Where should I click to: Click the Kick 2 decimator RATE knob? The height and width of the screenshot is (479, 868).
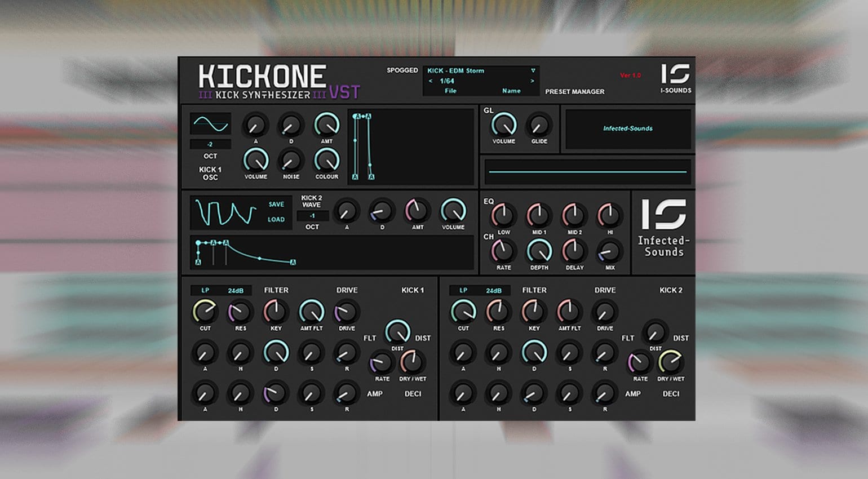[640, 363]
